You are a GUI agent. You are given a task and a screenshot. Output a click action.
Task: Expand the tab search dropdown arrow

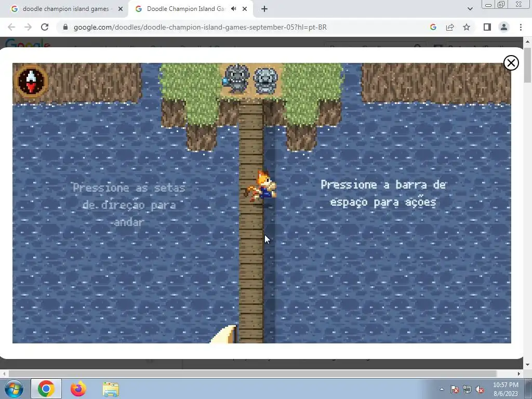[470, 9]
